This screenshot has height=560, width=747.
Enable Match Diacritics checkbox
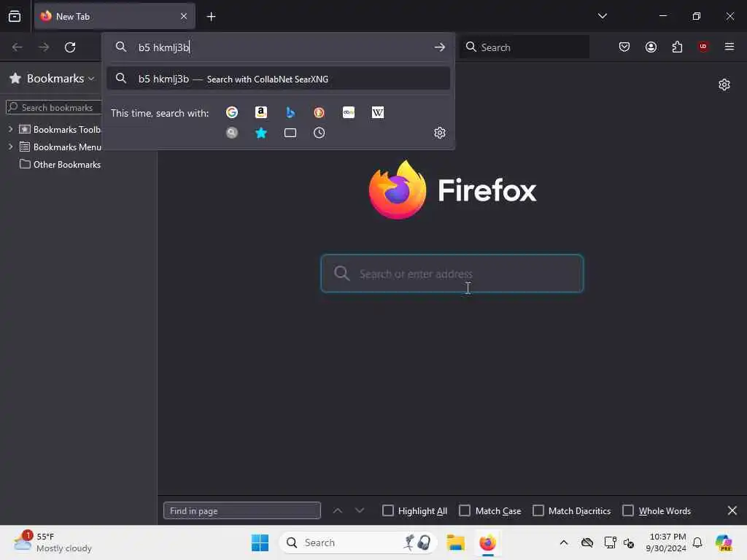tap(538, 510)
